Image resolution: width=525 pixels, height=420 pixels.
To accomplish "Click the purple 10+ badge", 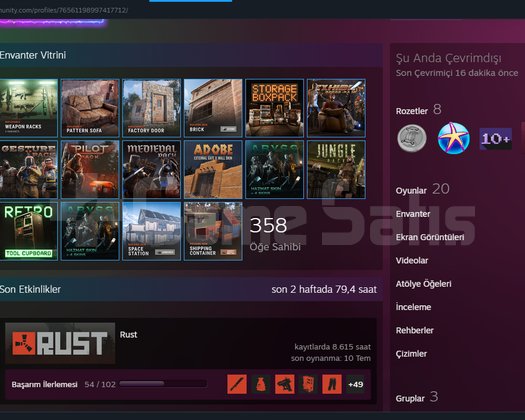I will 496,139.
